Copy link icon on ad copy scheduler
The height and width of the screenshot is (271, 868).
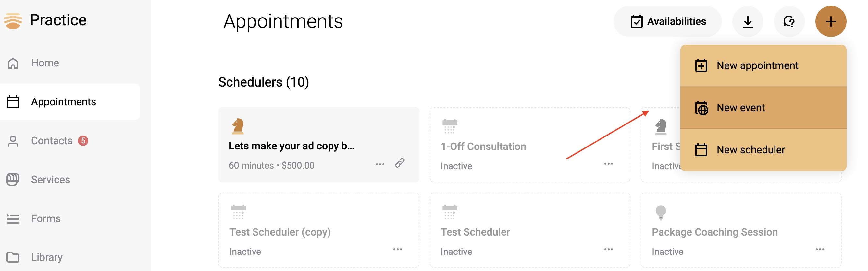click(400, 163)
